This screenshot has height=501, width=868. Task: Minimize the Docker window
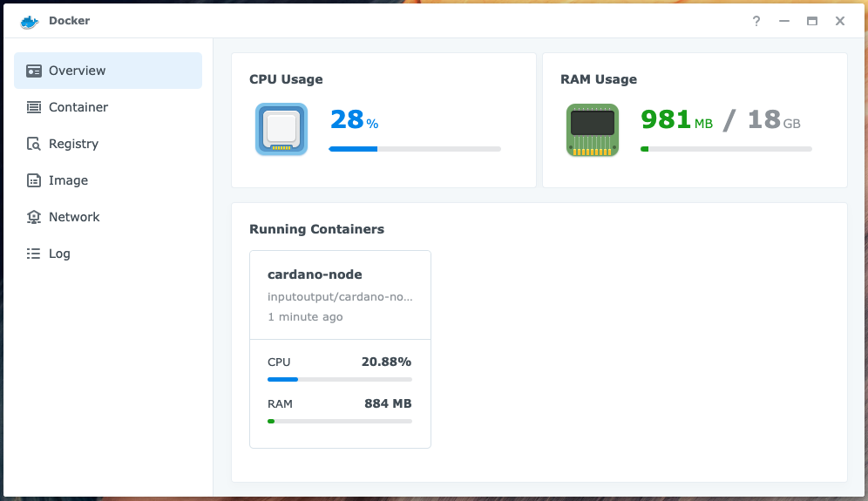783,21
